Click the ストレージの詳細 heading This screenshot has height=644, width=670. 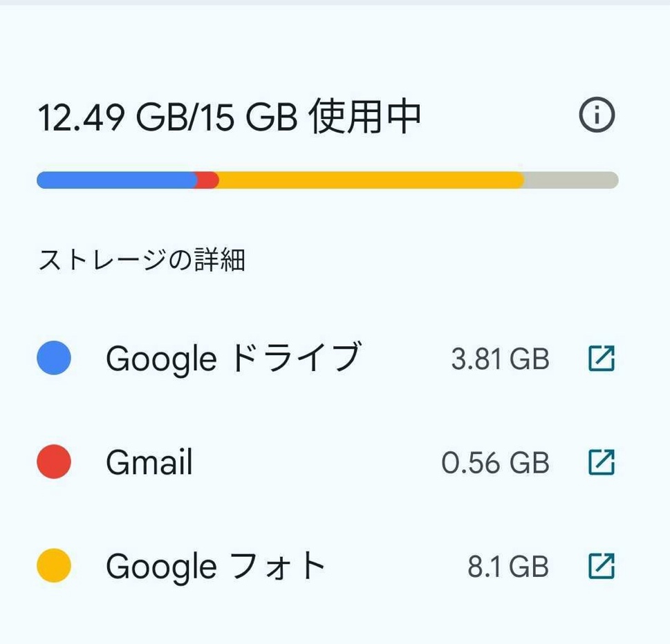click(141, 261)
